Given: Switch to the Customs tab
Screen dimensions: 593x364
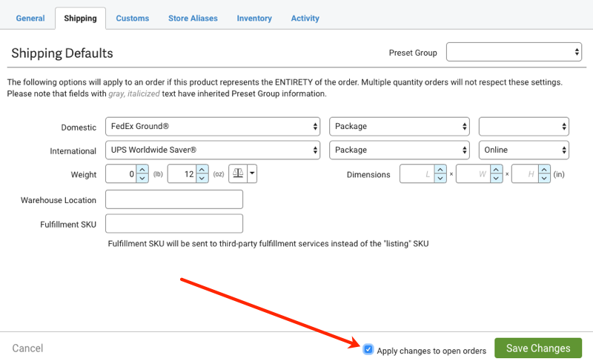Looking at the screenshot, I should [x=133, y=18].
